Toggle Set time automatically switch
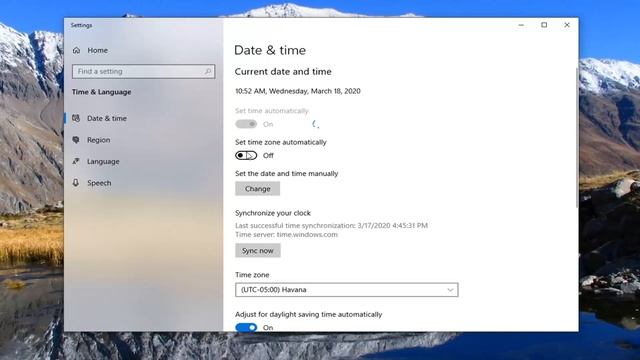The width and height of the screenshot is (640, 360). pos(246,124)
